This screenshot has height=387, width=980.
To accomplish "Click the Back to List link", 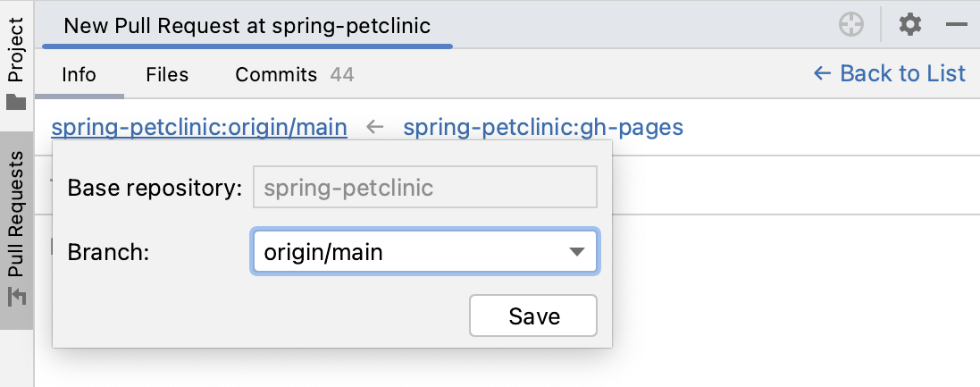I will pyautogui.click(x=890, y=73).
